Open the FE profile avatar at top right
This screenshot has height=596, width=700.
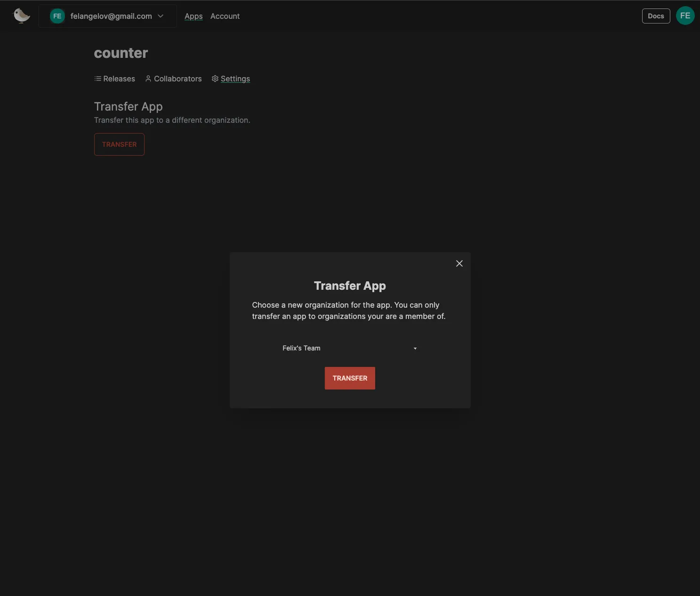coord(685,16)
